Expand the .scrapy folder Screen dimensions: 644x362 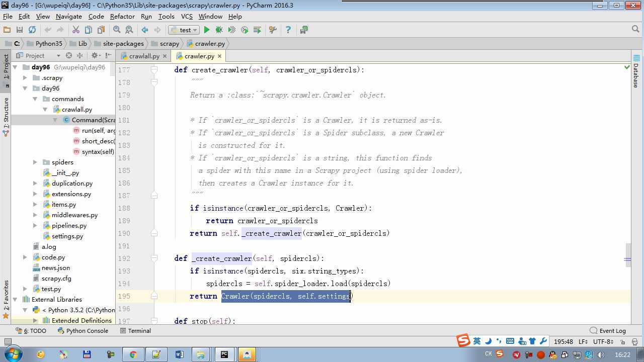pyautogui.click(x=25, y=78)
